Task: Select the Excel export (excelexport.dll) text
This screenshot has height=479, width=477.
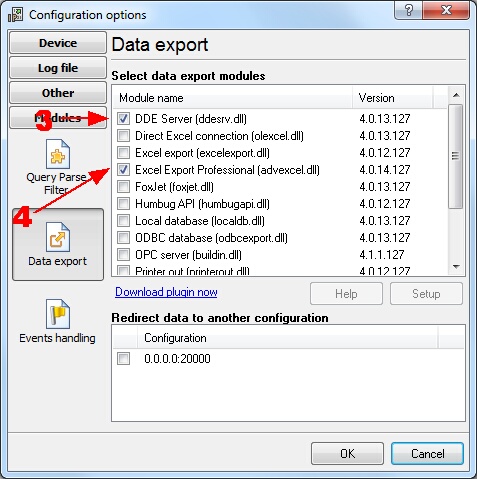Action: click(202, 153)
